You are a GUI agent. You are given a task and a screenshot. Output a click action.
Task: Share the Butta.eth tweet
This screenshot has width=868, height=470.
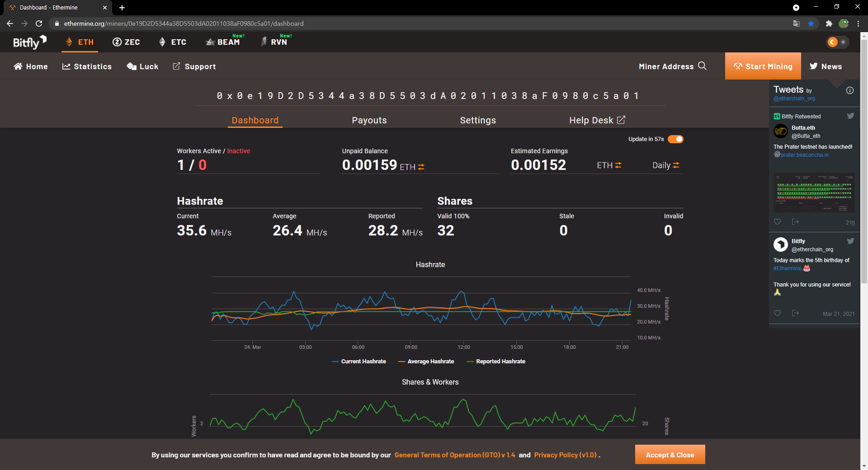pyautogui.click(x=795, y=221)
